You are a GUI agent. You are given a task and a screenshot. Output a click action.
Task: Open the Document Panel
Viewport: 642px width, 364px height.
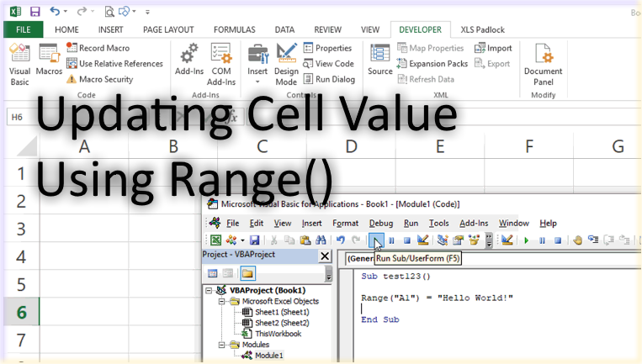point(544,65)
